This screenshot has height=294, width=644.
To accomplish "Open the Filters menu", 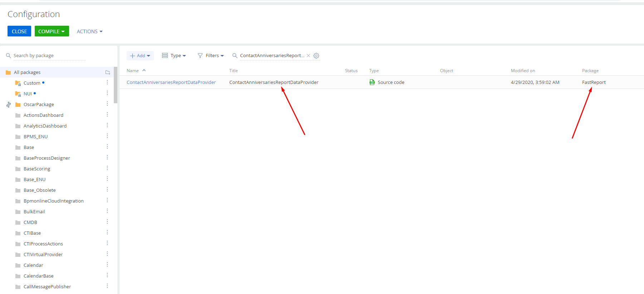I will 211,56.
